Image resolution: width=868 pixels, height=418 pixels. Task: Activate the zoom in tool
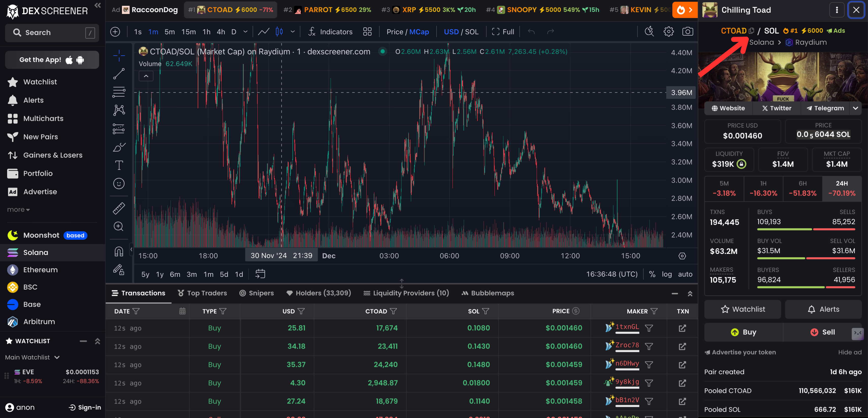click(119, 226)
